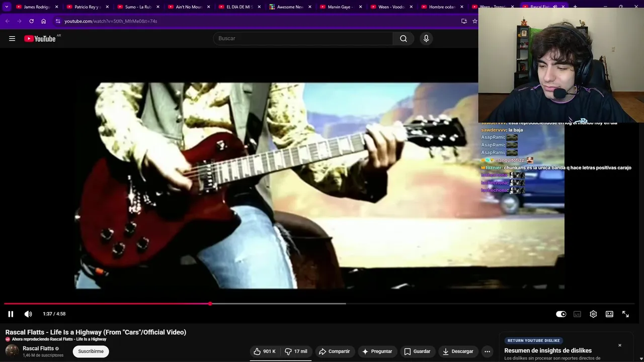This screenshot has height=362, width=644.
Task: Focus the Buscar search field
Action: 303,39
